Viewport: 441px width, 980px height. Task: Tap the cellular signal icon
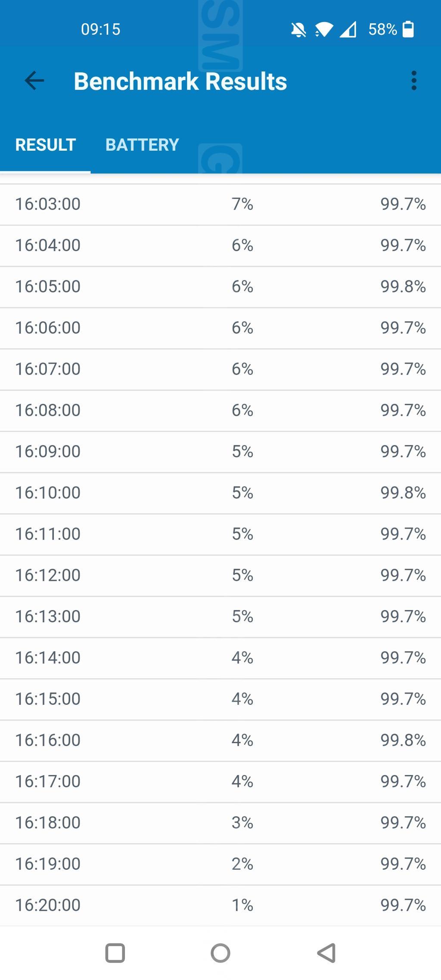[x=348, y=30]
